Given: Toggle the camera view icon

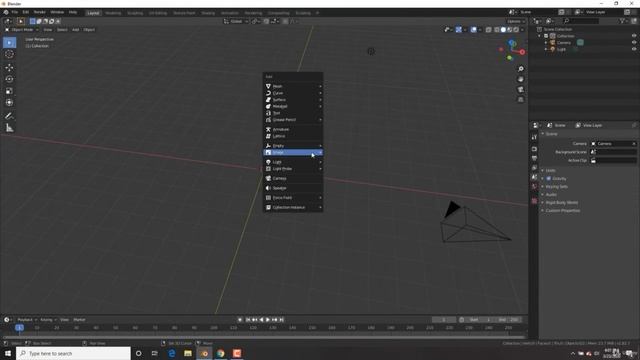Looking at the screenshot, I should coord(520,89).
